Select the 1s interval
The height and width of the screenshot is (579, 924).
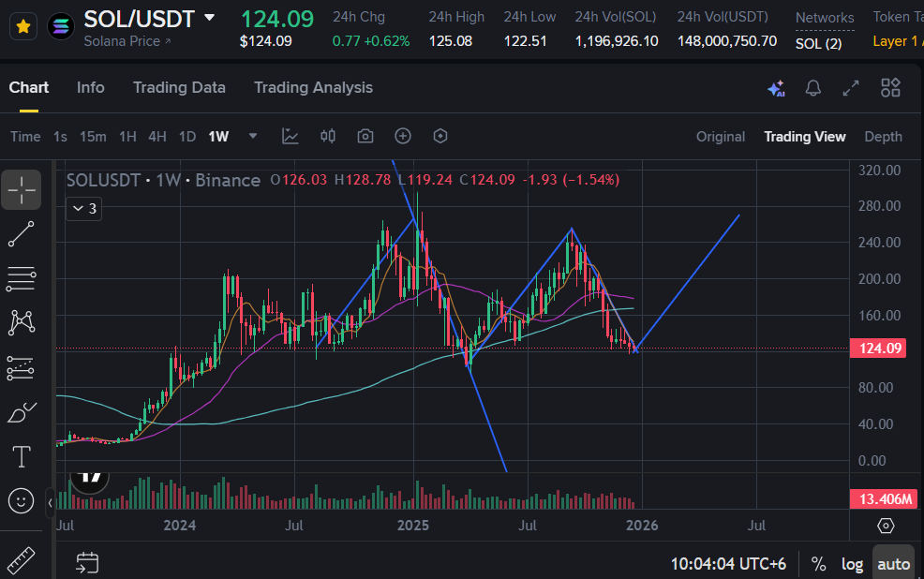[60, 137]
